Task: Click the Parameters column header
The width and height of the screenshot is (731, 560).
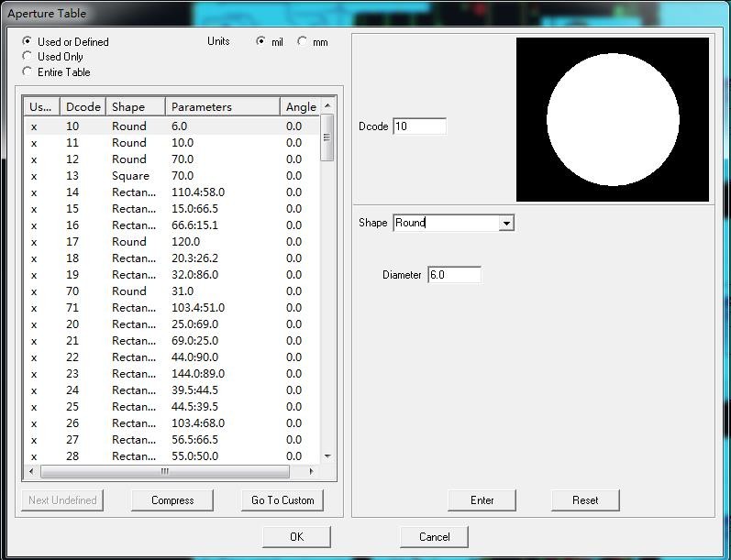Action: [x=223, y=106]
